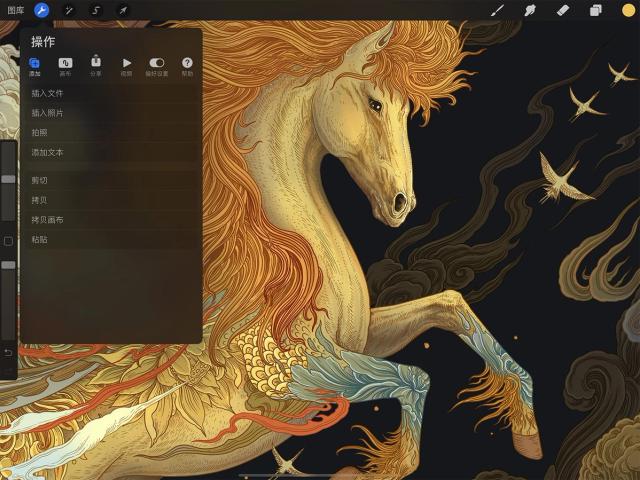This screenshot has width=640, height=480.
Task: Open the 帮助 help tab
Action: 187,67
